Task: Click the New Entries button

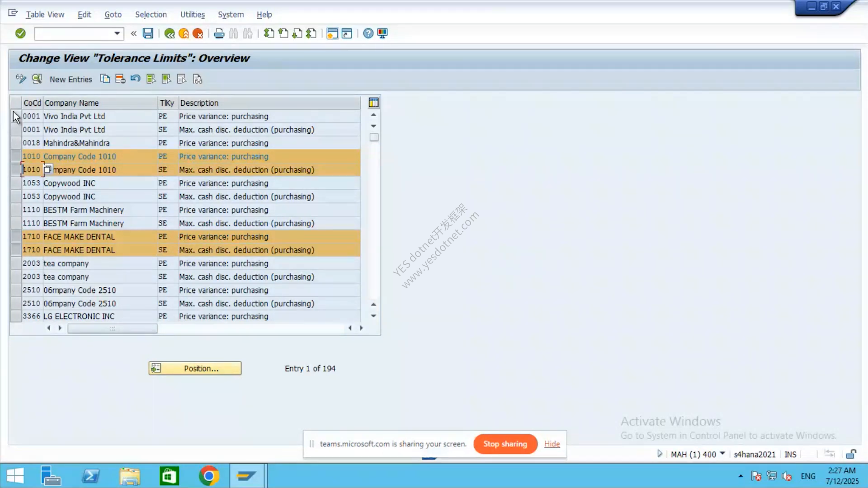Action: click(x=71, y=79)
